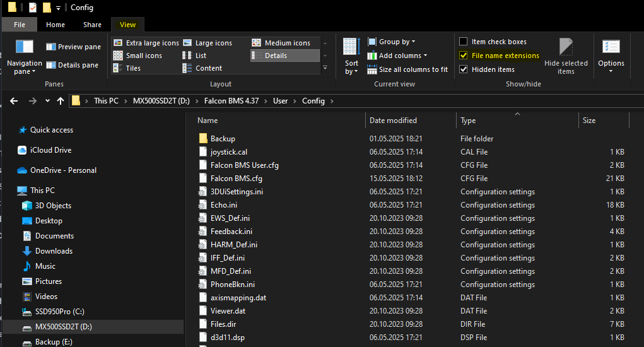Expand chevron after Config breadcrumb
This screenshot has height=347, width=644.
pyautogui.click(x=332, y=101)
